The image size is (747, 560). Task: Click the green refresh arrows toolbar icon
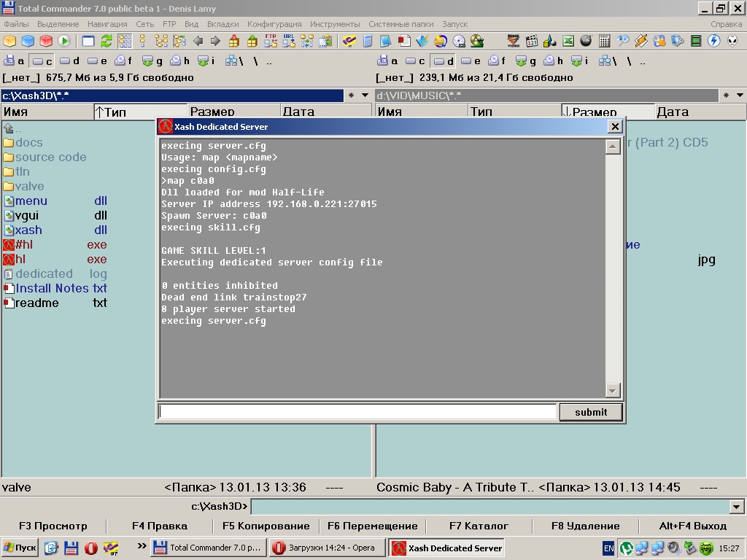click(107, 41)
